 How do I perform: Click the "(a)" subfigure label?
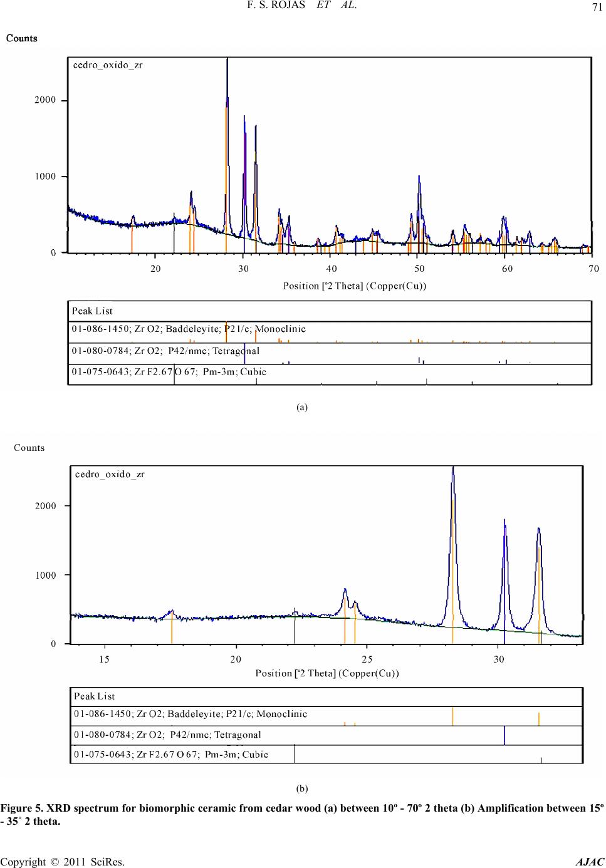pyautogui.click(x=302, y=407)
